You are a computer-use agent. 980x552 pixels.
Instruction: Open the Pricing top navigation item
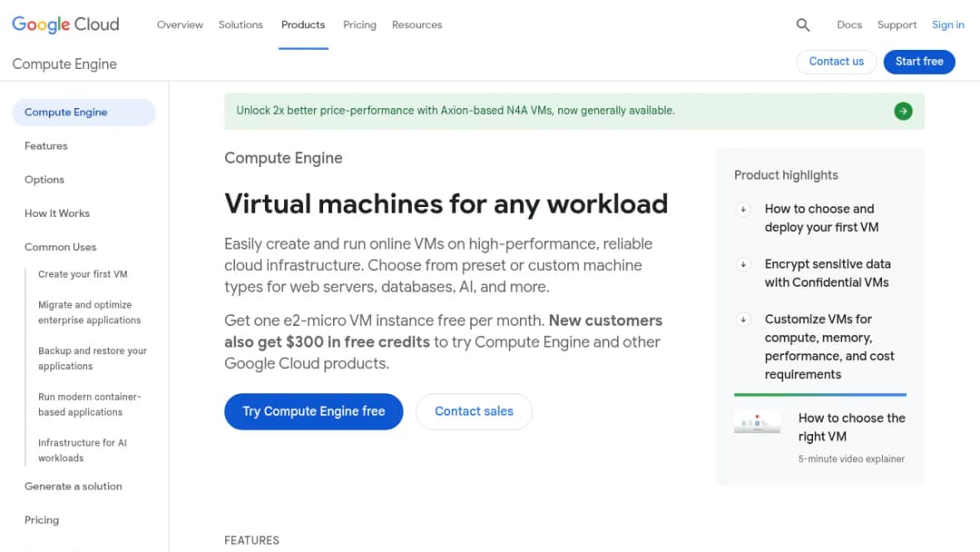359,25
